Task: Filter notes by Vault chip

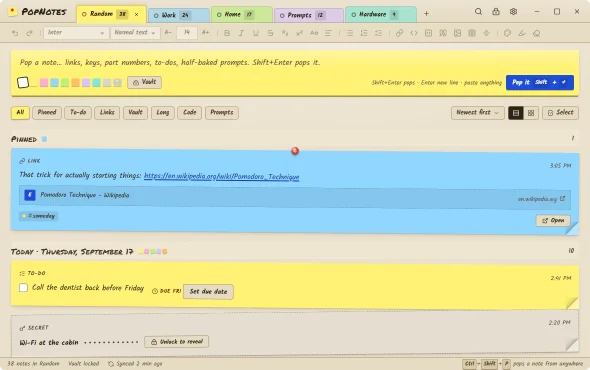Action: coord(135,113)
